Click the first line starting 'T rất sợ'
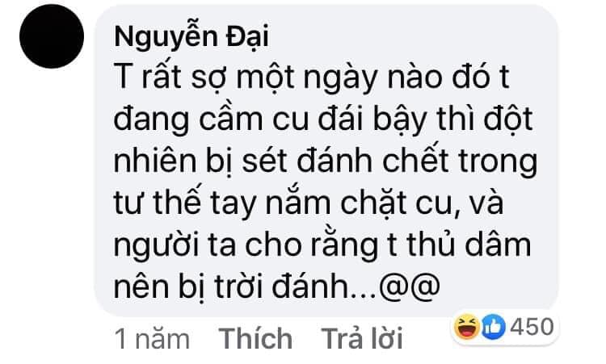 [x=311, y=78]
